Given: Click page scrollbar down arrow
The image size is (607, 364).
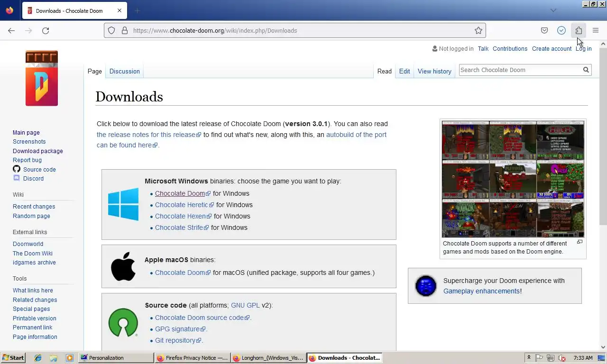Looking at the screenshot, I should (x=603, y=347).
